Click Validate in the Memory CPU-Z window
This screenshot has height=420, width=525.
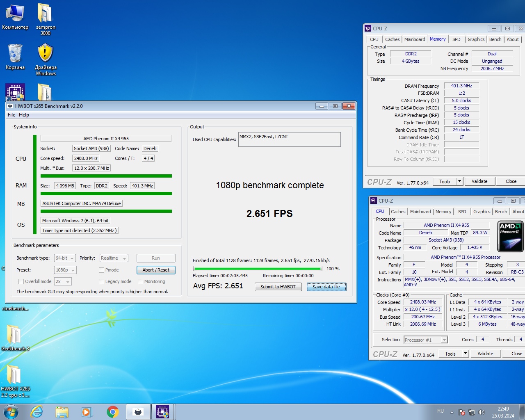pos(479,181)
